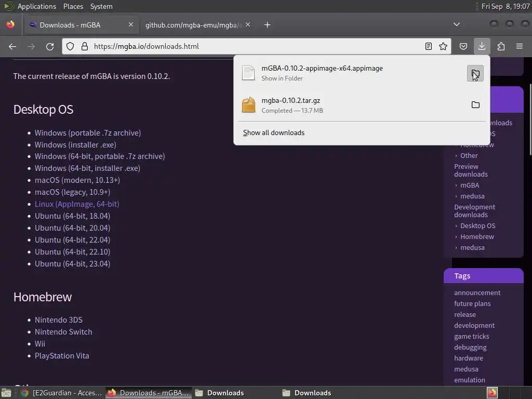Open the System menu
532x399 pixels.
(x=101, y=6)
